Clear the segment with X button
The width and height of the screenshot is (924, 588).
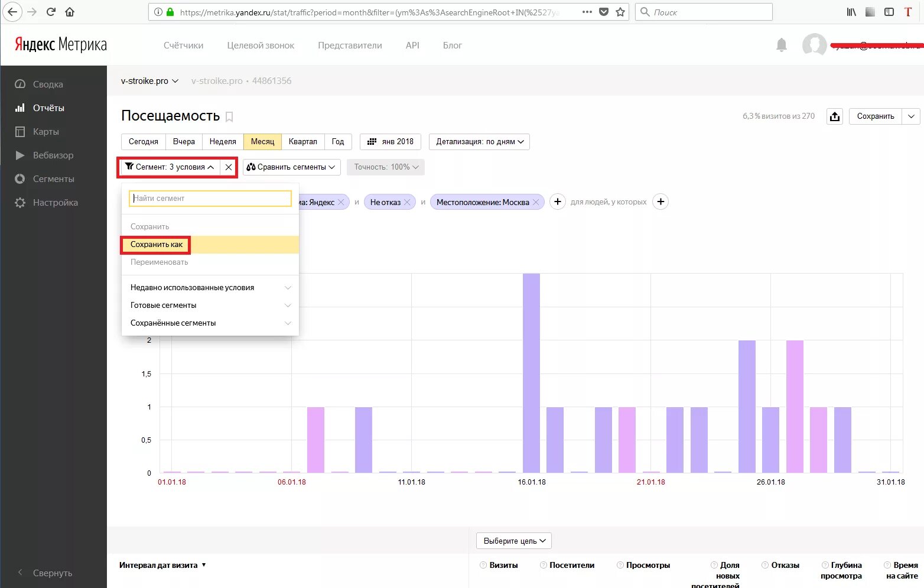point(229,167)
